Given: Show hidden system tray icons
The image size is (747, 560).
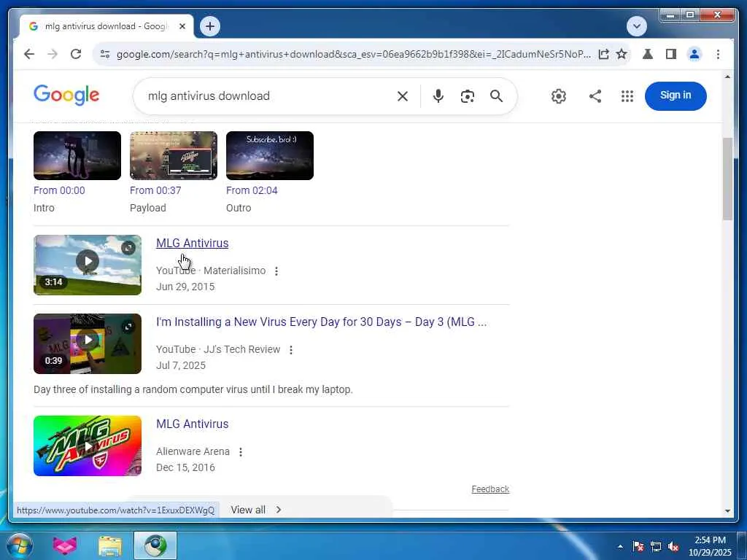Looking at the screenshot, I should [620, 547].
